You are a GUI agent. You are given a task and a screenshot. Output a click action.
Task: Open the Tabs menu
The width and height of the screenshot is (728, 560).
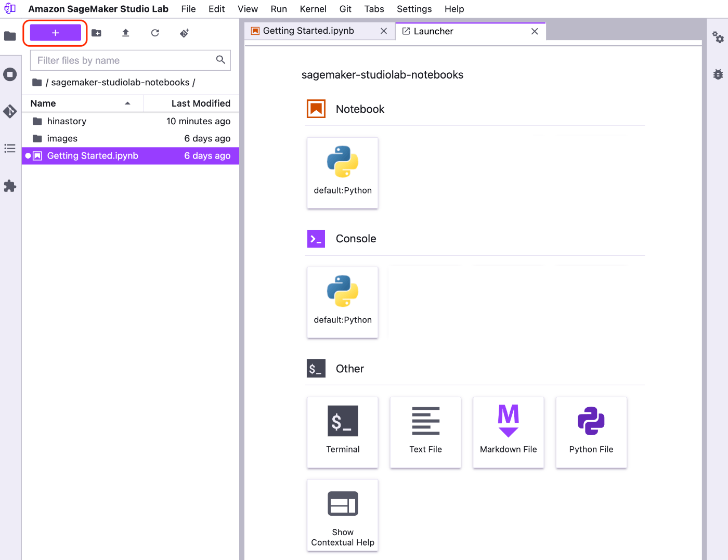pyautogui.click(x=374, y=9)
